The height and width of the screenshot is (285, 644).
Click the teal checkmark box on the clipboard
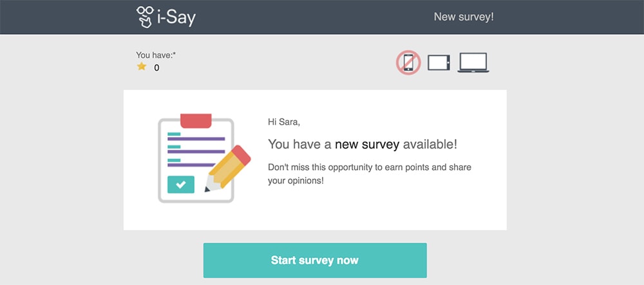click(181, 185)
